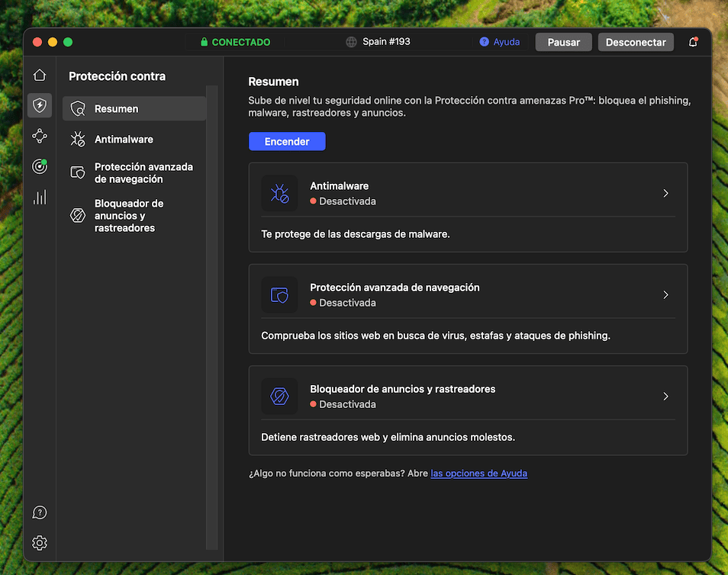Click the Pausar button
This screenshot has height=575, width=728.
point(564,42)
